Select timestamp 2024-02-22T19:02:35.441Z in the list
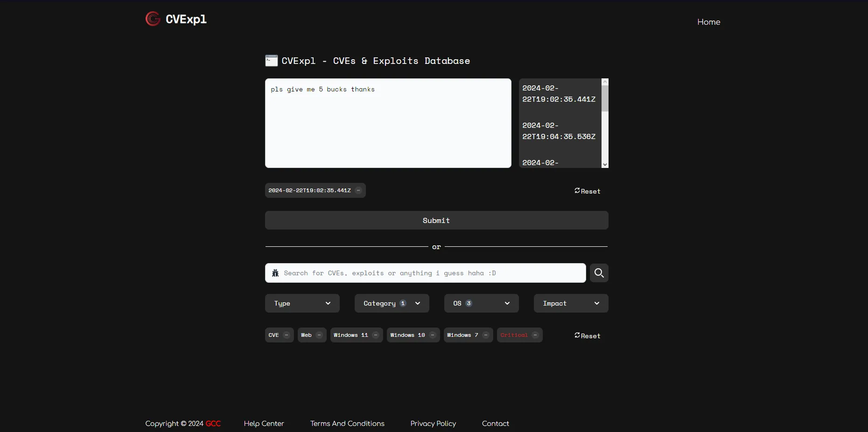This screenshot has width=868, height=432. [559, 93]
